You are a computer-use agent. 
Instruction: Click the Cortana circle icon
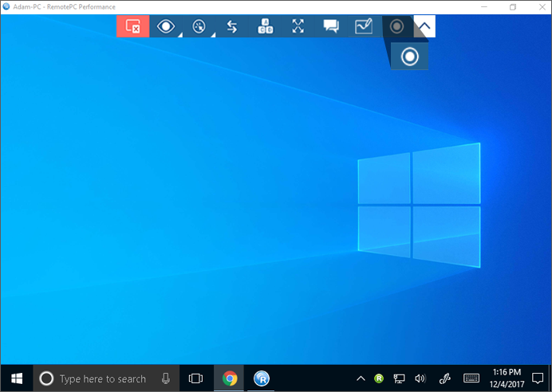pos(46,378)
